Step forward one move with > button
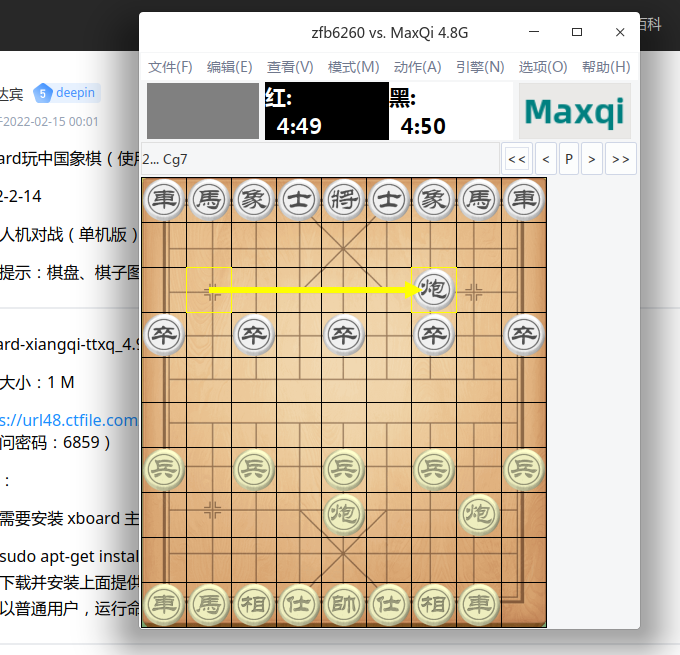 pyautogui.click(x=592, y=159)
